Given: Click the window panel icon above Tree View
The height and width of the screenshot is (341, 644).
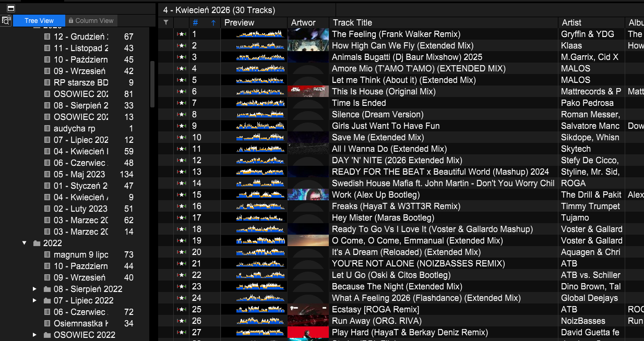Looking at the screenshot, I should [x=10, y=8].
